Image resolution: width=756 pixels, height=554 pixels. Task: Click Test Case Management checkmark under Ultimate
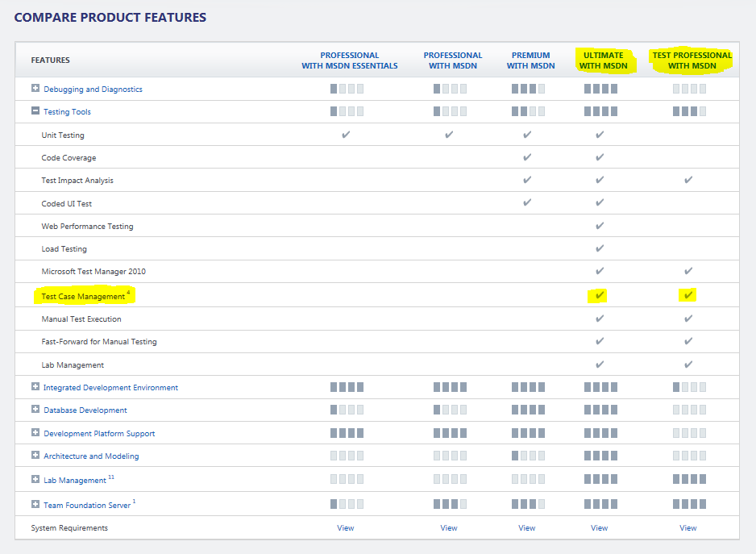(x=600, y=295)
